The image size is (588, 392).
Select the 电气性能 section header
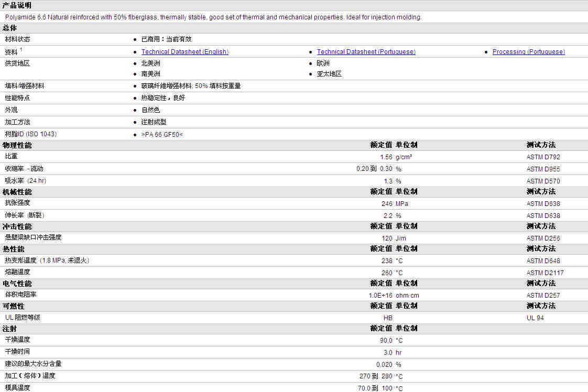17,284
